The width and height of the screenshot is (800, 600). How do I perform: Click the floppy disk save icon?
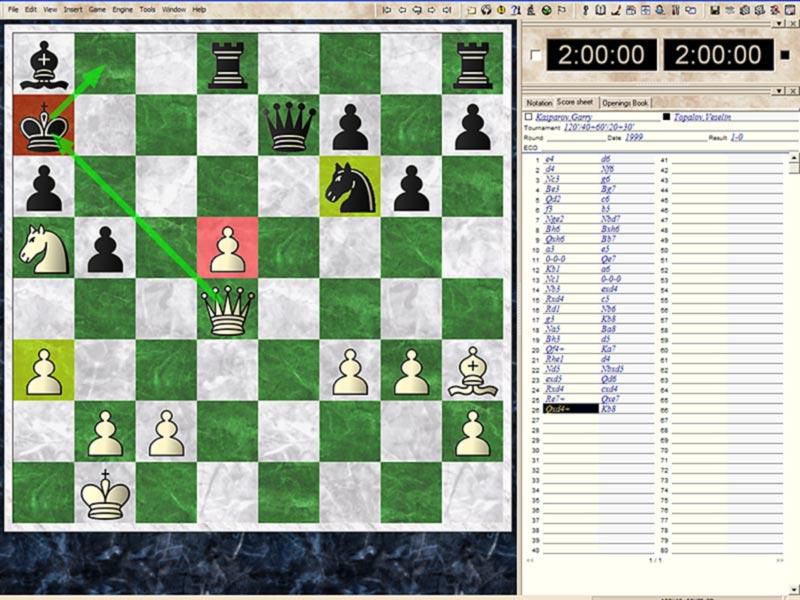click(x=714, y=9)
